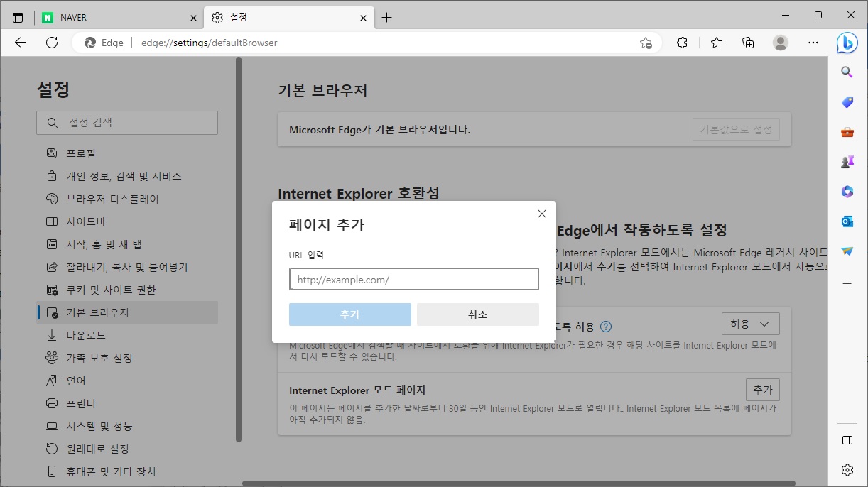
Task: Open 시작, 홈 및 새 탭 section
Action: pyautogui.click(x=127, y=244)
